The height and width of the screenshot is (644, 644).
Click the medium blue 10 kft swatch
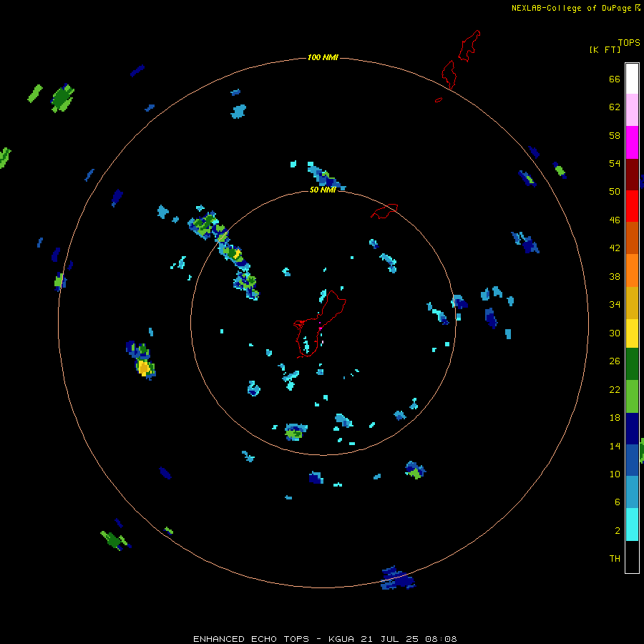(x=632, y=460)
